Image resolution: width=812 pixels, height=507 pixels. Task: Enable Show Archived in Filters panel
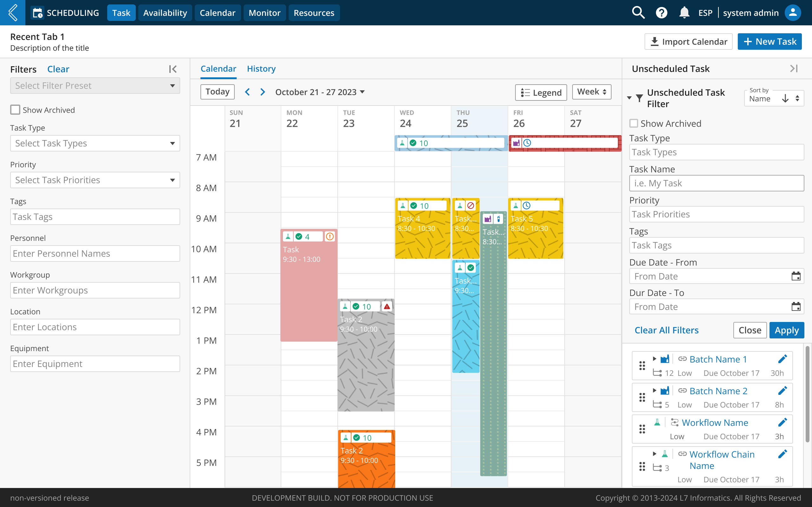tap(15, 110)
